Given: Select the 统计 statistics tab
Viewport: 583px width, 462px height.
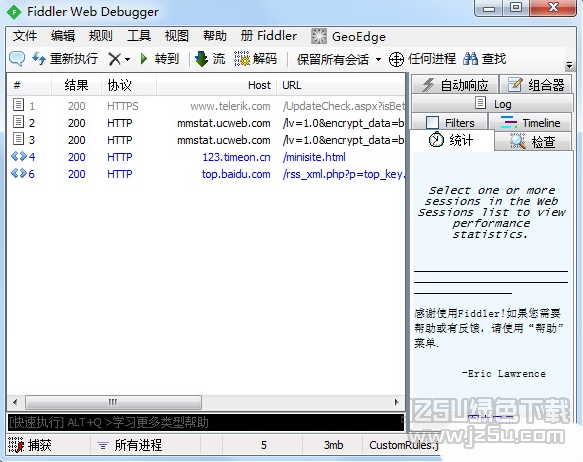Looking at the screenshot, I should pos(452,140).
